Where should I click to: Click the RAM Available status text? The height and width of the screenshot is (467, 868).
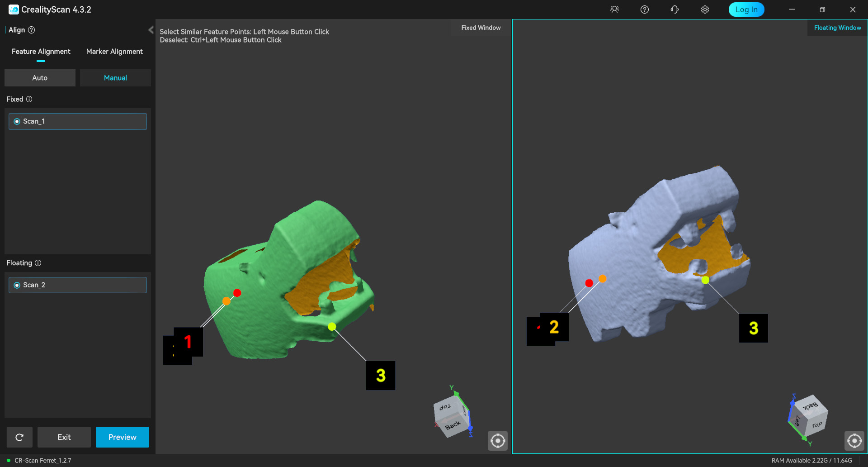(811, 461)
